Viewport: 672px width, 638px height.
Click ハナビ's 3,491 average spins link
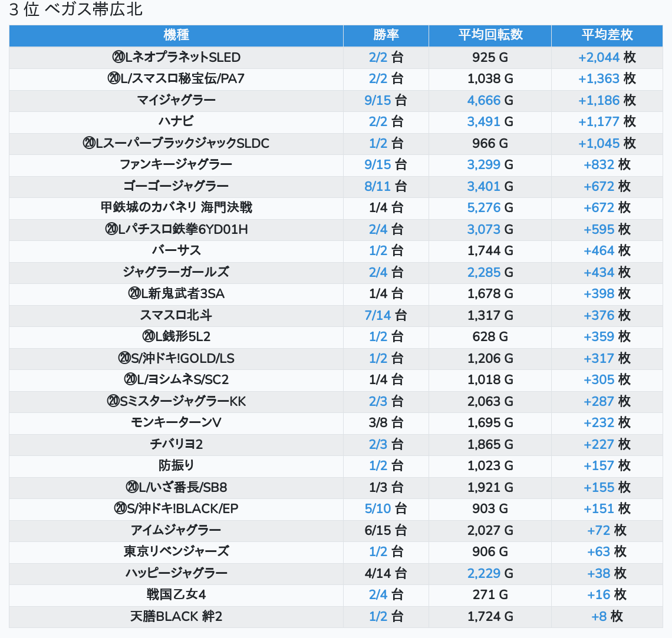coord(483,122)
